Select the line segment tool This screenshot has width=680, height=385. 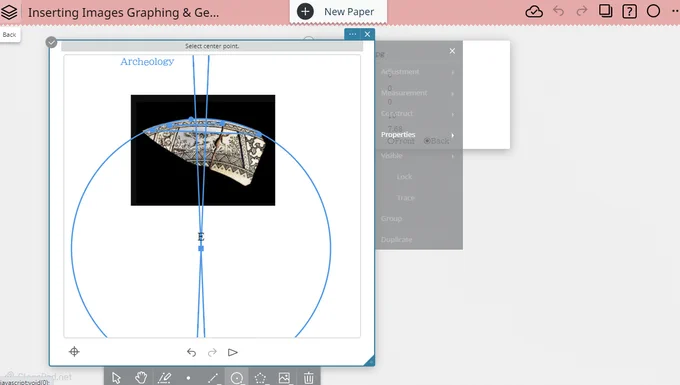coord(212,378)
